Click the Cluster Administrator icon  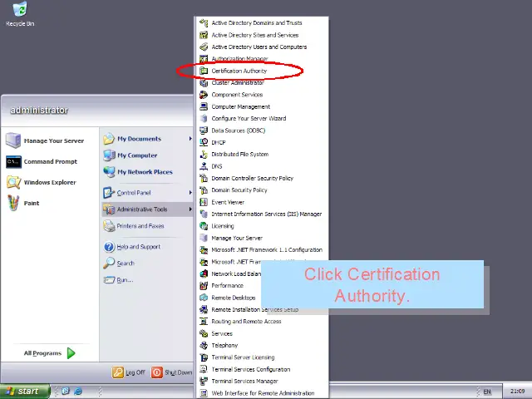click(x=204, y=83)
